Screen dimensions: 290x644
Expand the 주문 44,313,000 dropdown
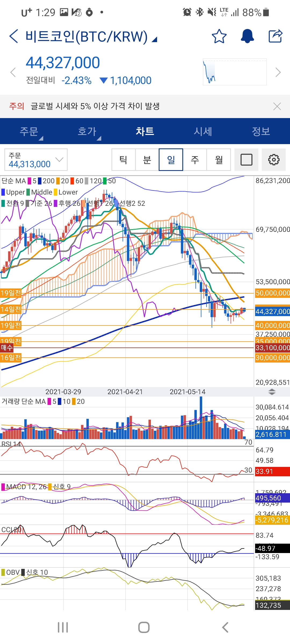pyautogui.click(x=36, y=160)
